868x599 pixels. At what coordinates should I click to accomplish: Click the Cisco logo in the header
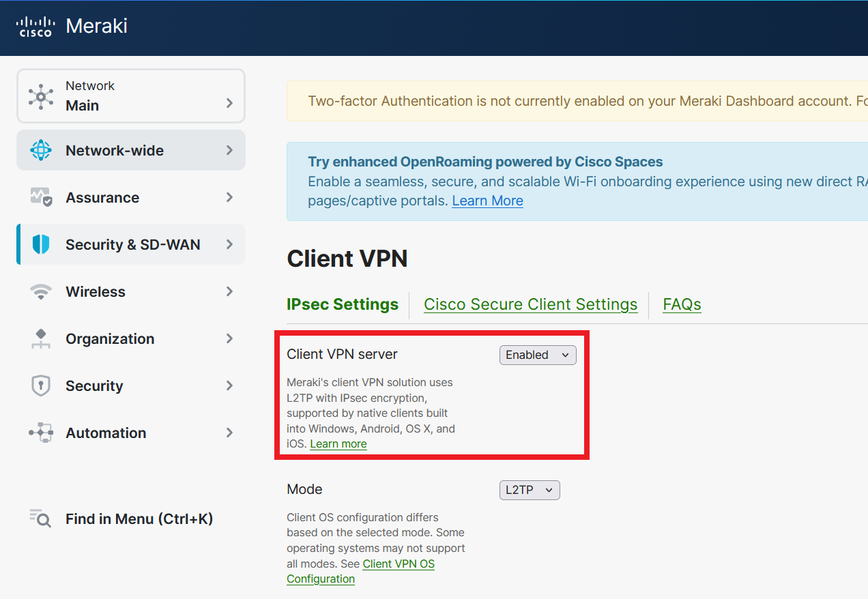(35, 27)
